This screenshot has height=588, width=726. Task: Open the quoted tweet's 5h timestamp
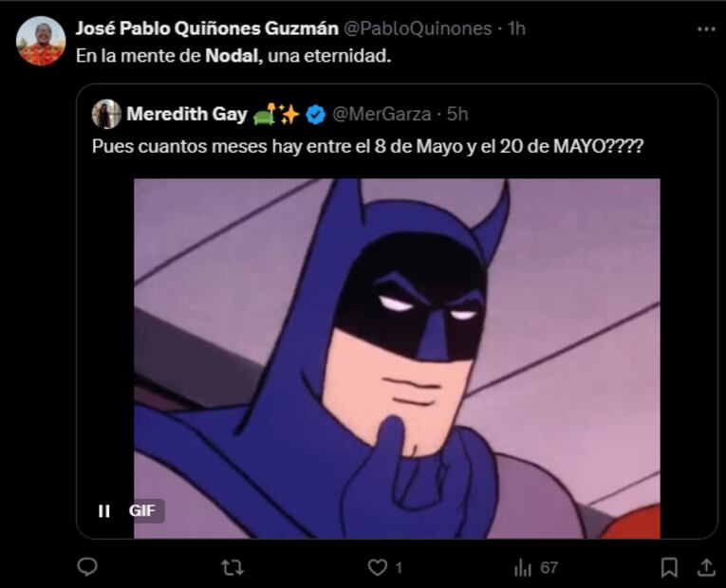point(457,115)
